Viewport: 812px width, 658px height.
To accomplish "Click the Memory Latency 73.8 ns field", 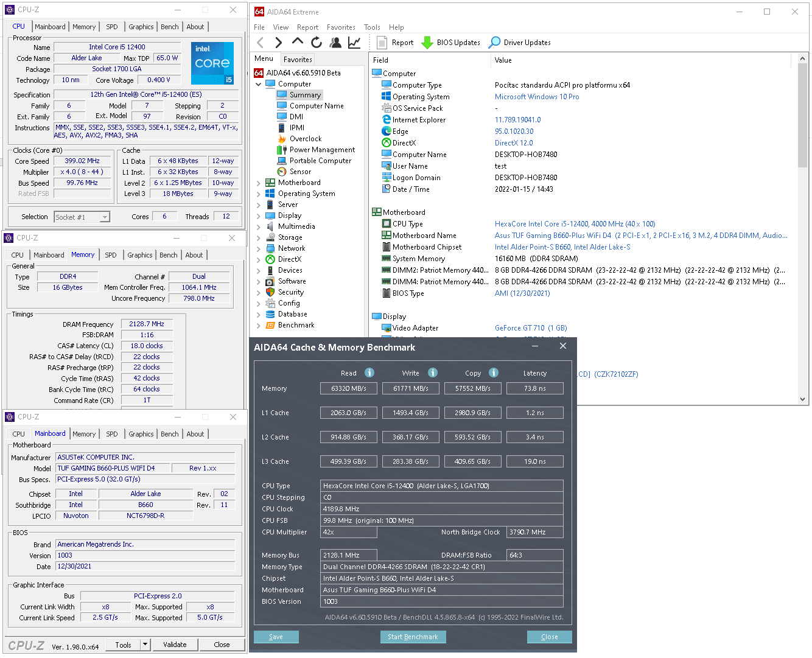I will pyautogui.click(x=535, y=388).
